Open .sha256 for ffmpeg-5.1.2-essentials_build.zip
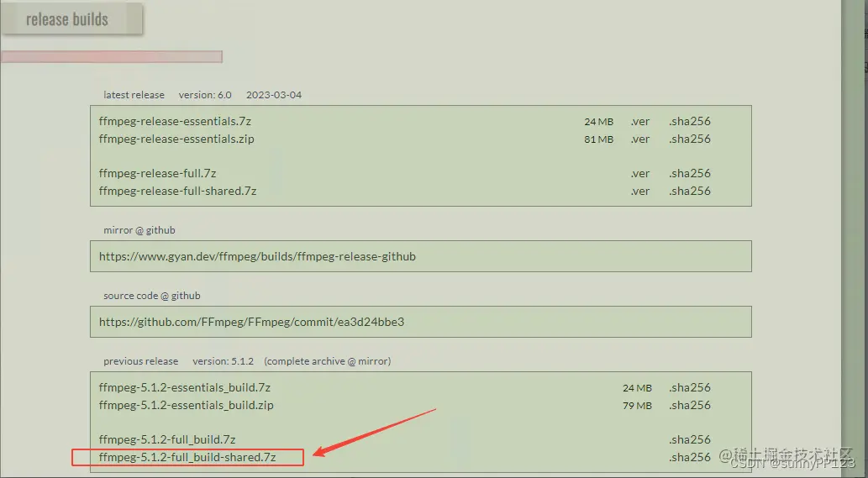 point(689,406)
